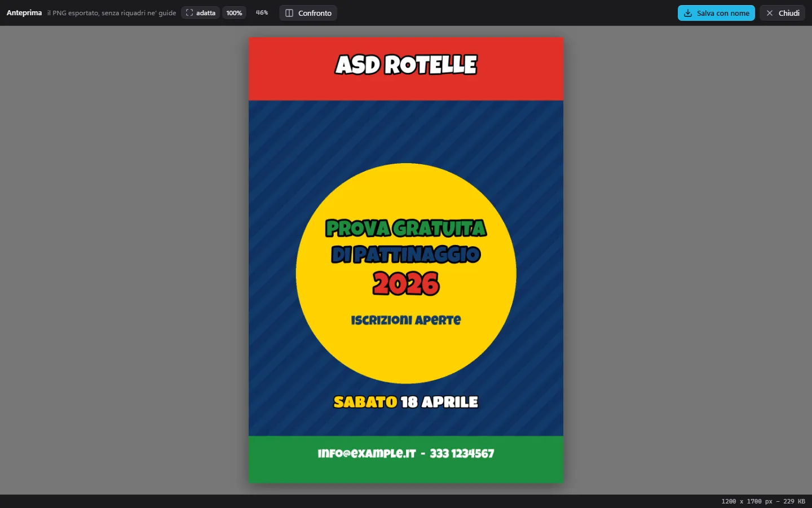The width and height of the screenshot is (812, 508).
Task: Click the split-view icon next to Confronto
Action: tap(289, 13)
